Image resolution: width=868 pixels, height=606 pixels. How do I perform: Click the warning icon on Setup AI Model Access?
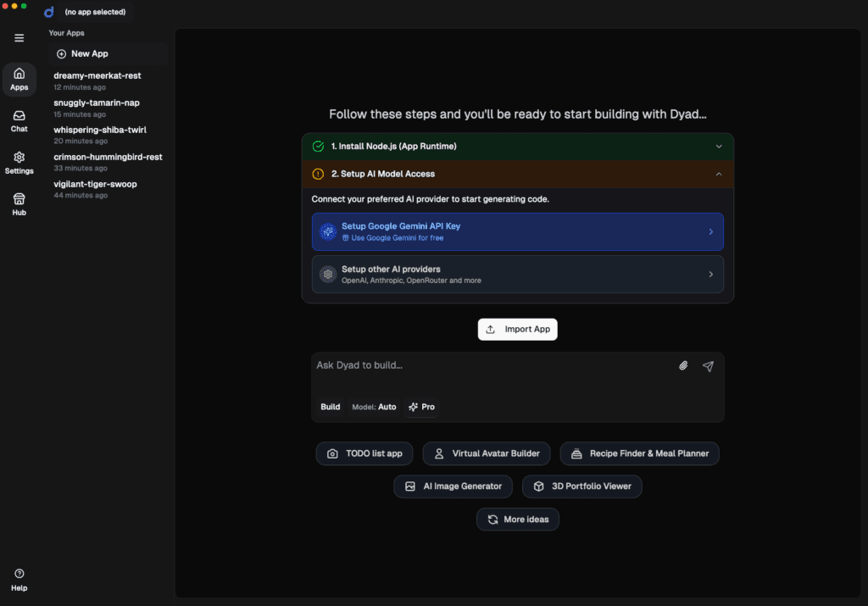[x=318, y=174]
